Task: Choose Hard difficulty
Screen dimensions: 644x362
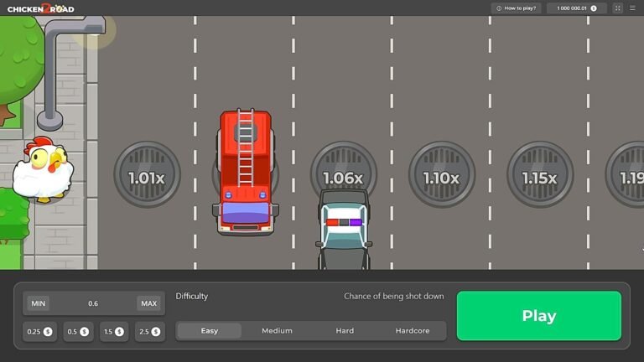Action: pos(345,331)
